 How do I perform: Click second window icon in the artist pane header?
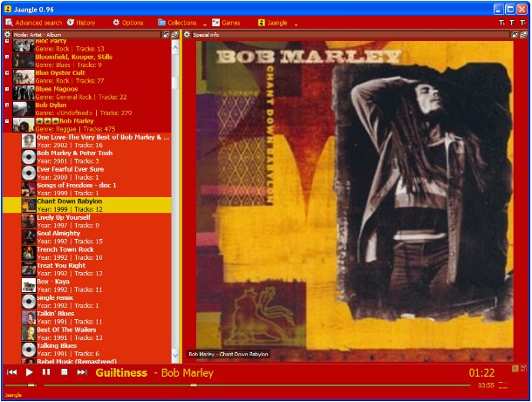pyautogui.click(x=174, y=34)
